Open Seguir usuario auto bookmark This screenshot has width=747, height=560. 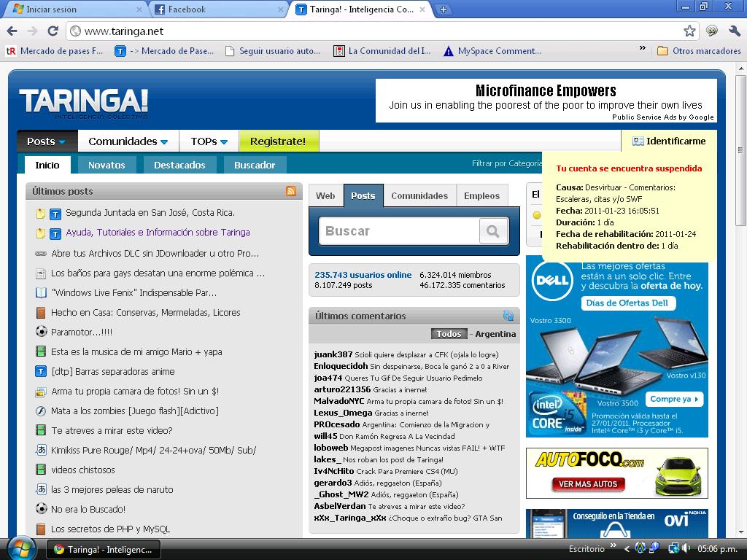click(273, 51)
